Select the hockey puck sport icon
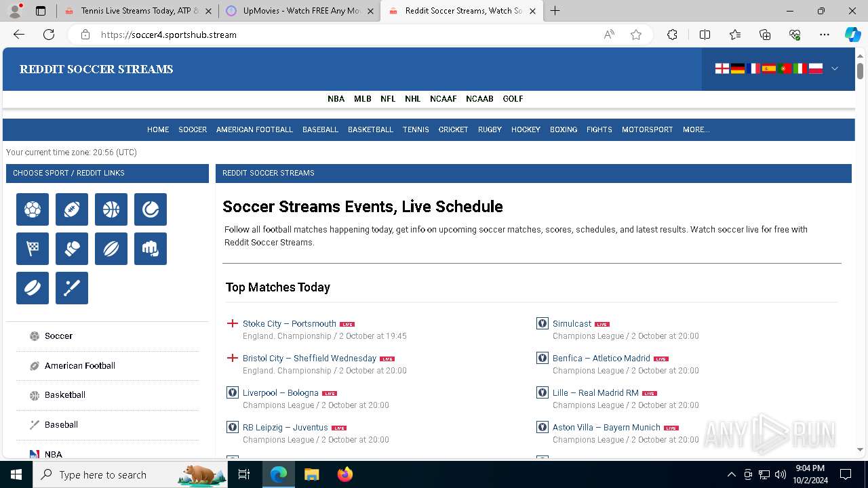868x488 pixels. [33, 288]
